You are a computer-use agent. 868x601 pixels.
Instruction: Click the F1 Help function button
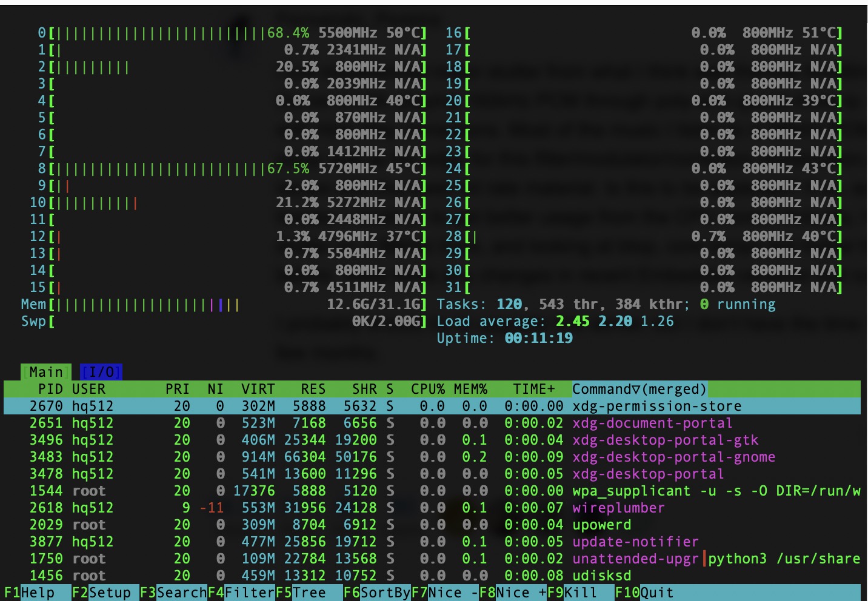(x=29, y=593)
